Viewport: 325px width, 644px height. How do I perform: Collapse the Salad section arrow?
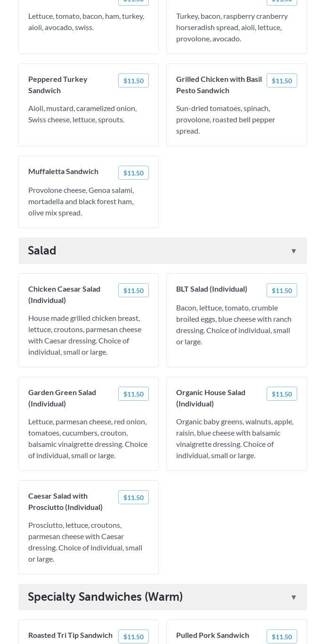[293, 251]
